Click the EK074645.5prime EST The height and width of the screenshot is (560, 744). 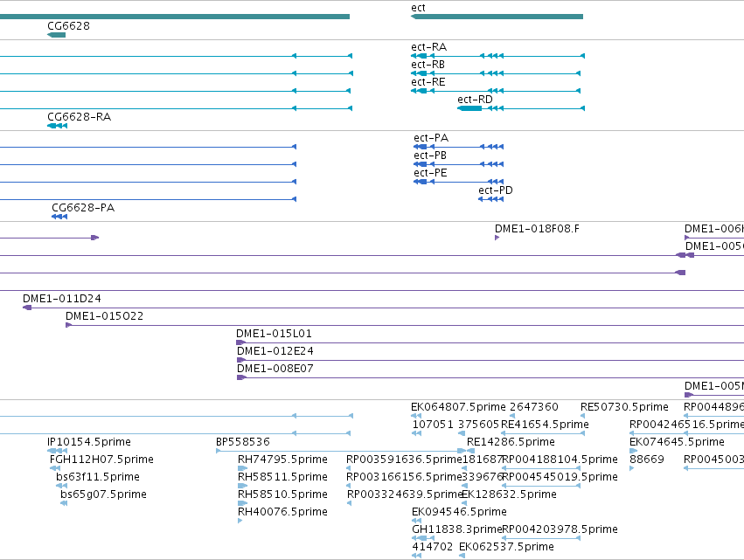634,451
